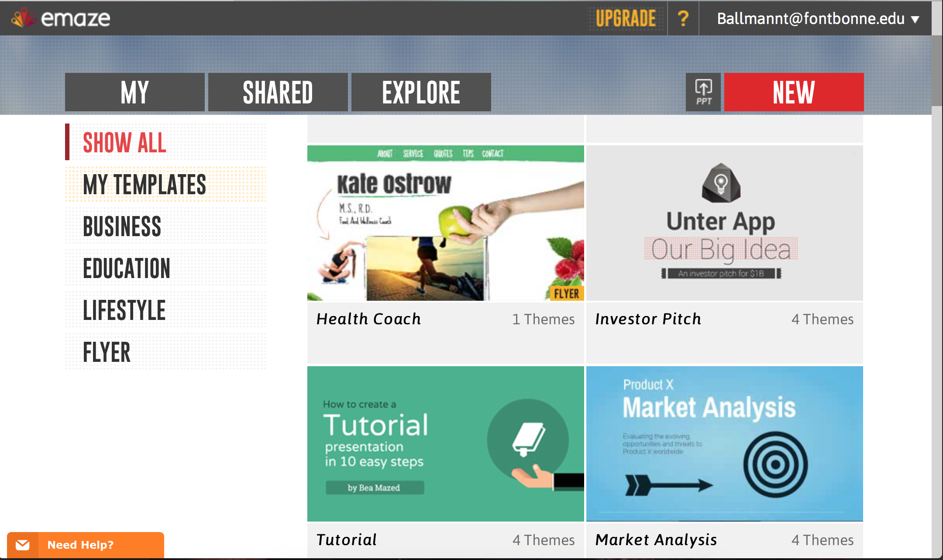Image resolution: width=943 pixels, height=560 pixels.
Task: Open the Health Coach template thumbnail
Action: click(445, 223)
